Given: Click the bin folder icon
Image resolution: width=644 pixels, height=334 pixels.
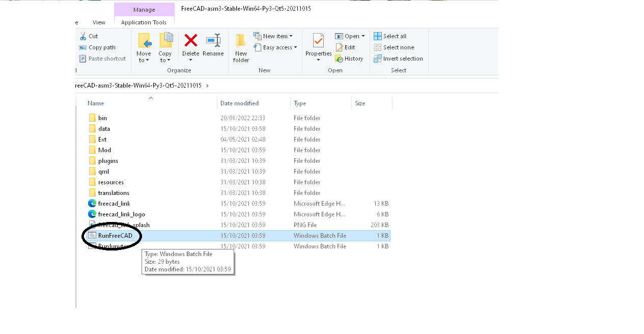Looking at the screenshot, I should (x=92, y=118).
